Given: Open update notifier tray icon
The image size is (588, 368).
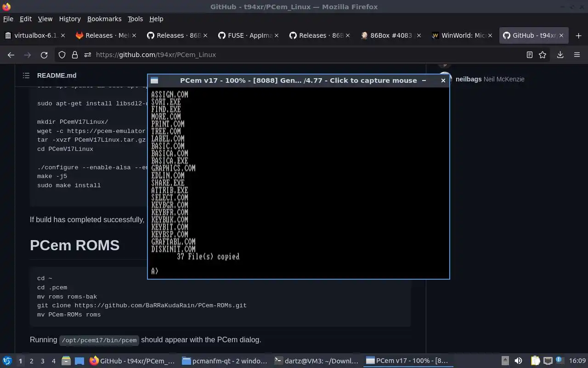Looking at the screenshot, I should pyautogui.click(x=559, y=361).
